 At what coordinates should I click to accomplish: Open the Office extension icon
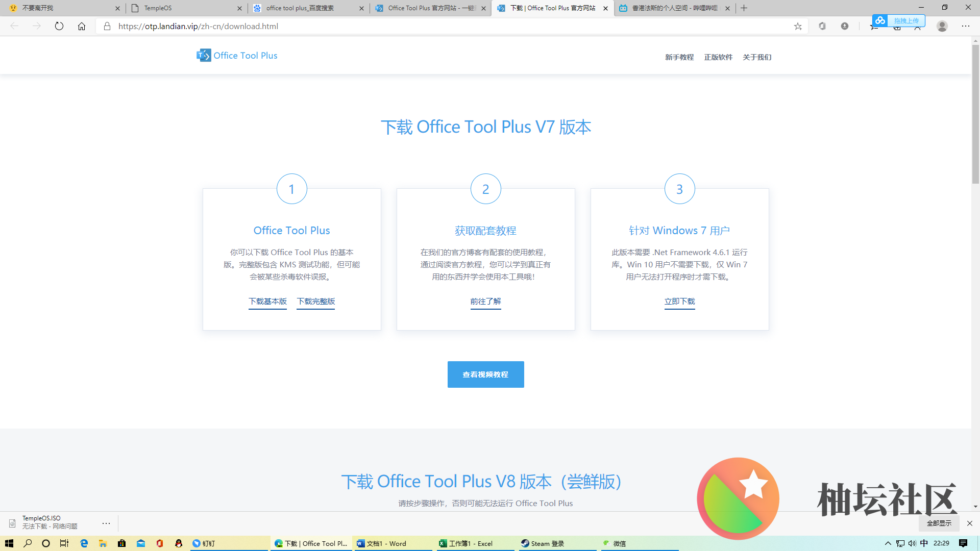coord(822,26)
